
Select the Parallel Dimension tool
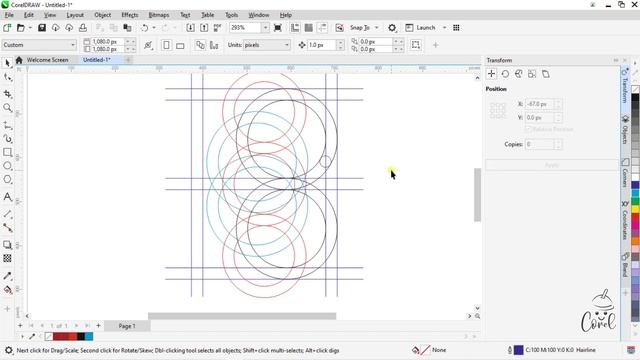coord(7,214)
